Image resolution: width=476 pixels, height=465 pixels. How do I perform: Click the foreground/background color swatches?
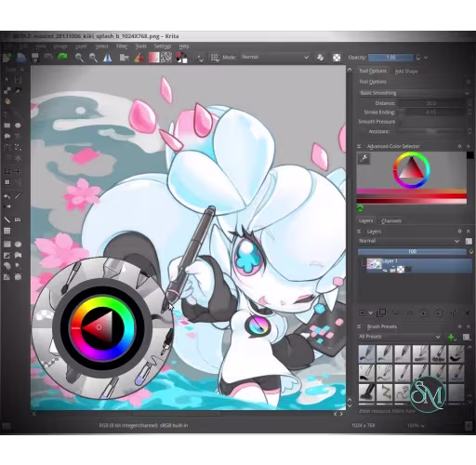181,58
